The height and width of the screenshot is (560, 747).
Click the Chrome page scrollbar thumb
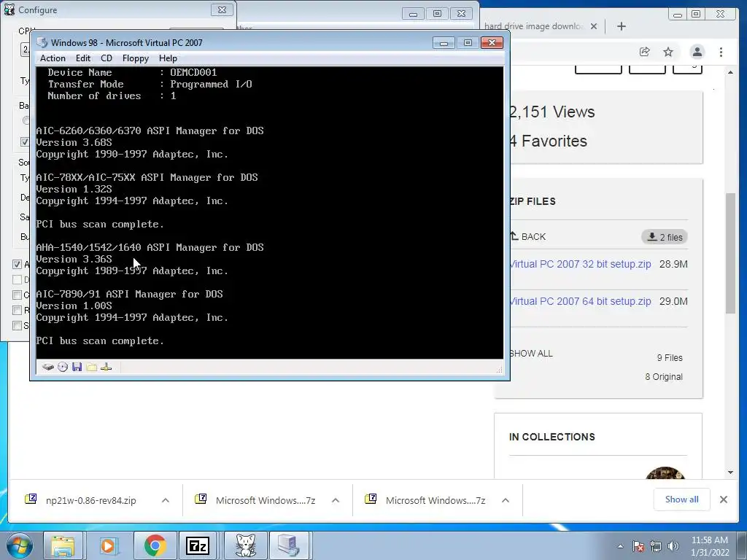730,253
